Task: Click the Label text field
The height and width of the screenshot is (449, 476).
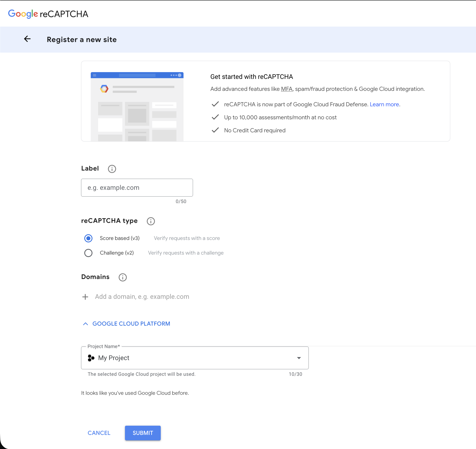Action: tap(137, 187)
